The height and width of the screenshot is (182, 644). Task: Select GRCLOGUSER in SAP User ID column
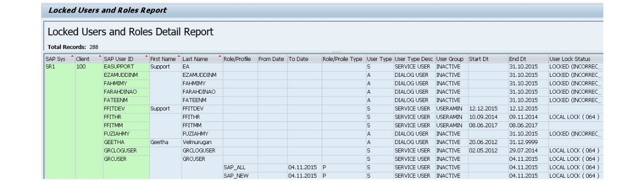(x=126, y=150)
